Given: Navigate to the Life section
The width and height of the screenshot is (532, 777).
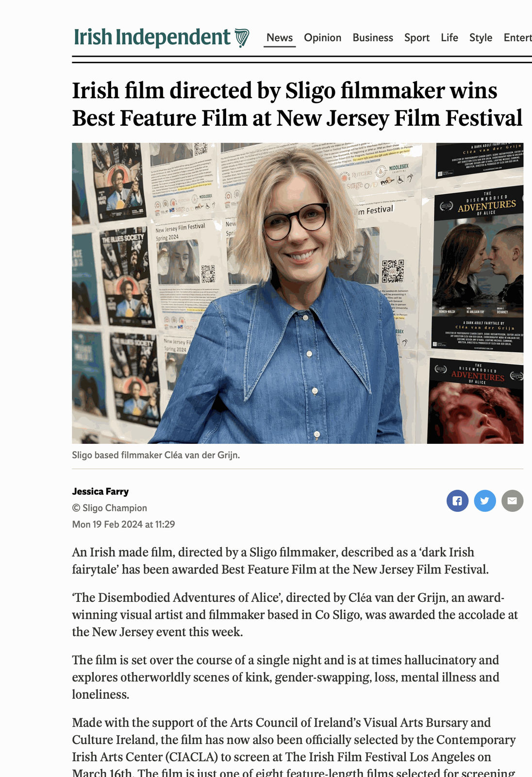Looking at the screenshot, I should point(449,38).
